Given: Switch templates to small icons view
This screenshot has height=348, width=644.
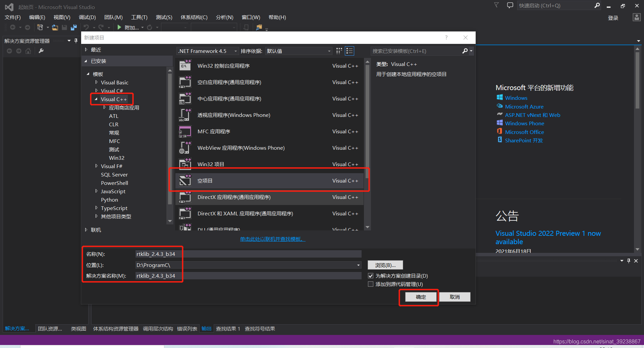Looking at the screenshot, I should (x=339, y=51).
